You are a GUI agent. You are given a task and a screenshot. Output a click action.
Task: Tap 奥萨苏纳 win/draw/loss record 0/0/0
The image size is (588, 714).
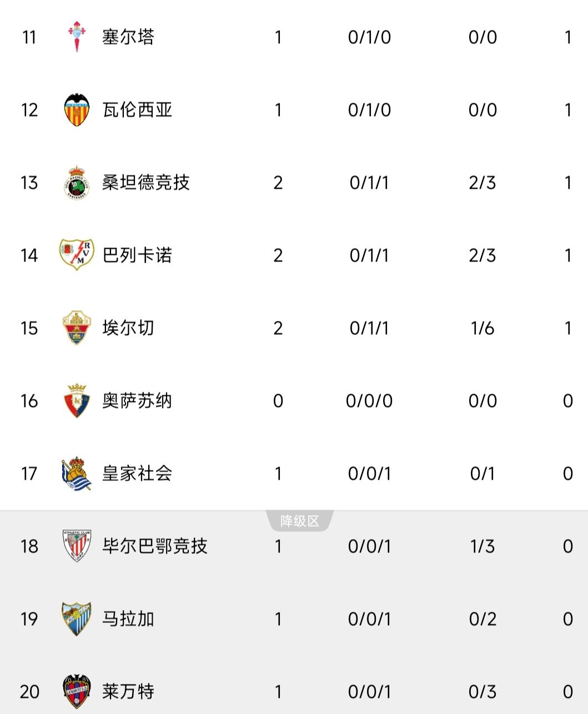369,401
